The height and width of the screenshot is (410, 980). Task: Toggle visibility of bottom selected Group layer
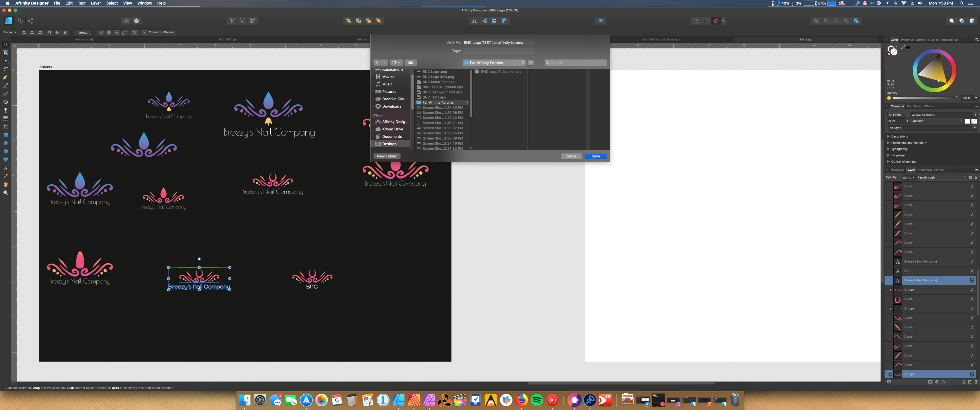[x=972, y=374]
